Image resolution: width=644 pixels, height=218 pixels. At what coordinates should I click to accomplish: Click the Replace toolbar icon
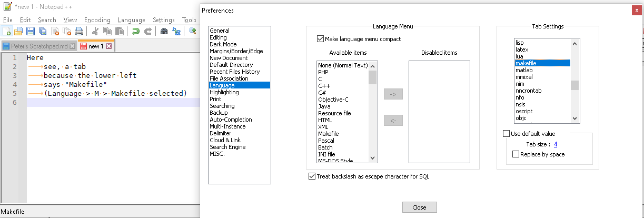tap(176, 31)
